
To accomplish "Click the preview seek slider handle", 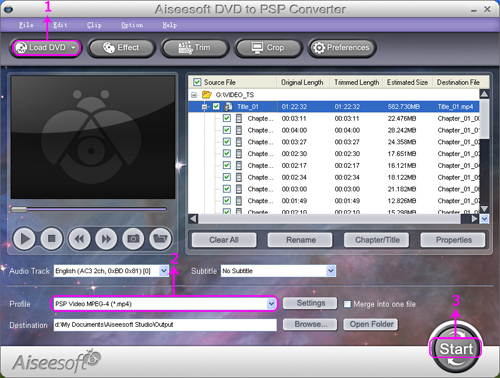I will (x=19, y=209).
